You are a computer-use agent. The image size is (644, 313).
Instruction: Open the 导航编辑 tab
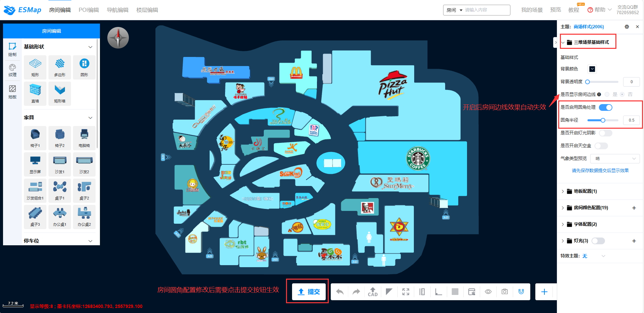pos(117,10)
